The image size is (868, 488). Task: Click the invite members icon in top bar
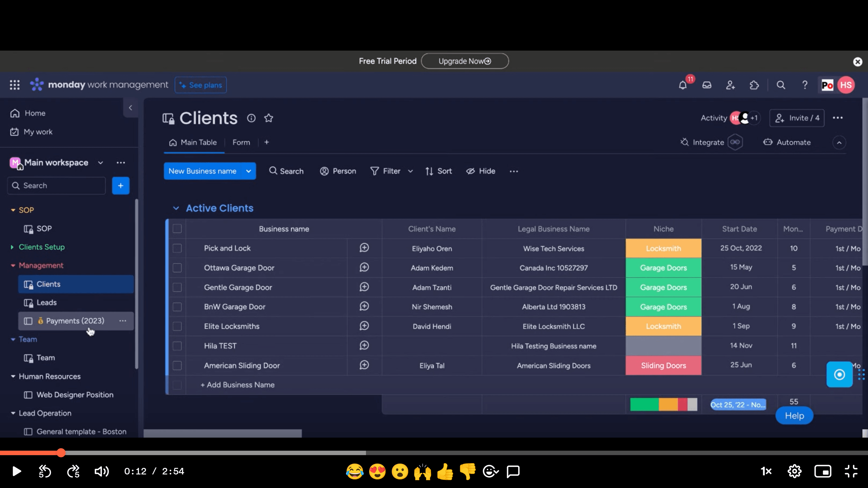[x=730, y=85]
